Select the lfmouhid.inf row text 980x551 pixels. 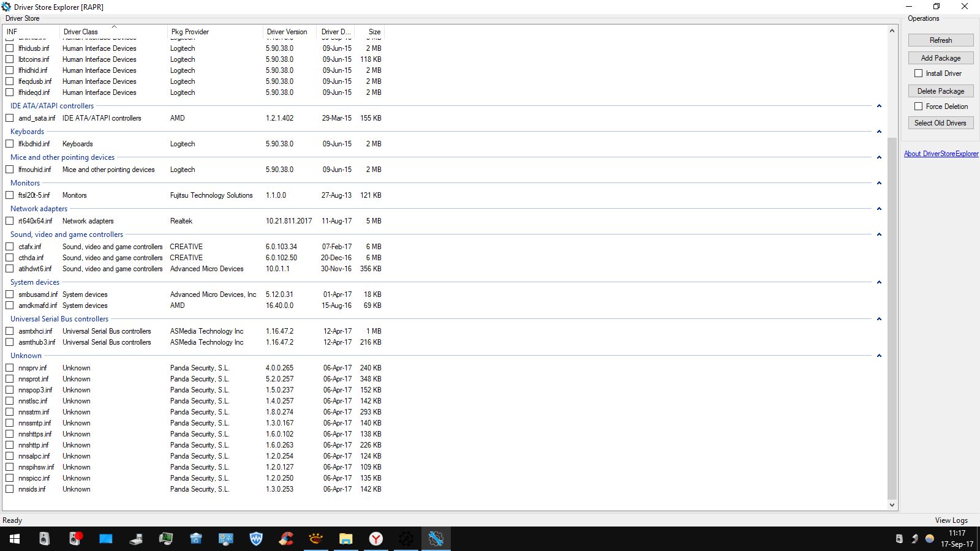tap(35, 170)
